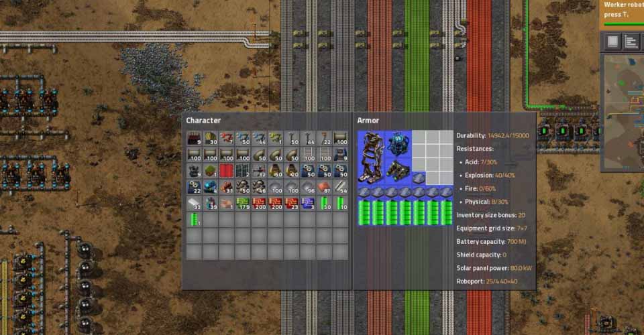644x335 pixels.
Task: Take the single battery equipment in last row
Action: (x=193, y=219)
